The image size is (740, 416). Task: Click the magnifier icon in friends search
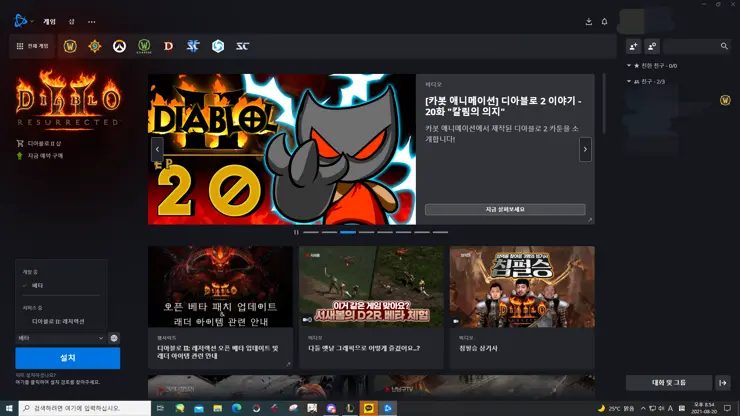click(x=724, y=46)
